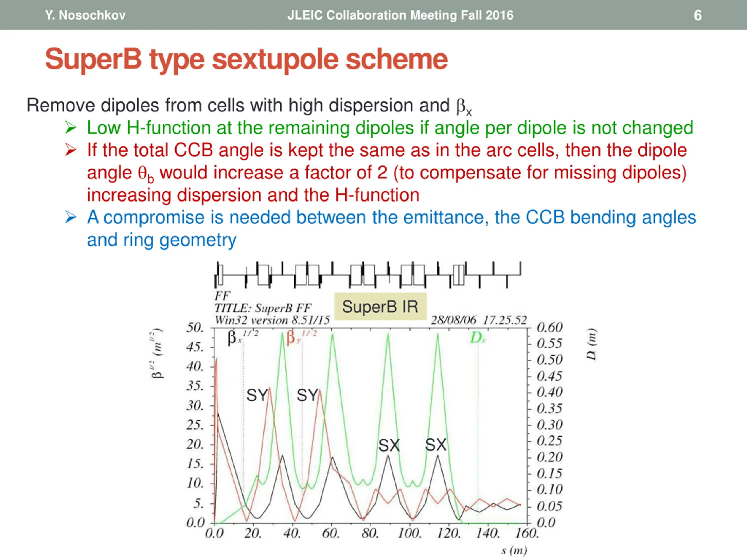Click bottom axis tick value "120."
Image resolution: width=747 pixels, height=560 pixels.
point(448,533)
